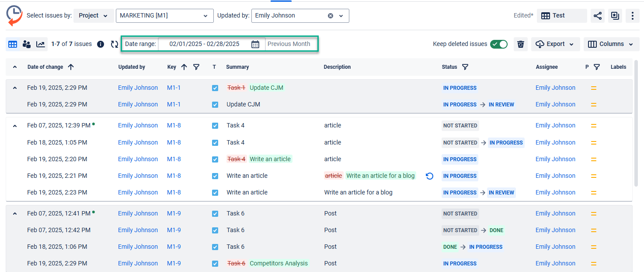Click the refresh arrows icon

115,44
